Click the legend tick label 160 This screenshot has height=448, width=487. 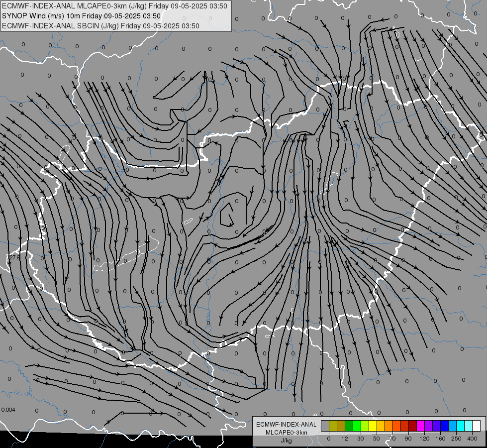(x=440, y=439)
